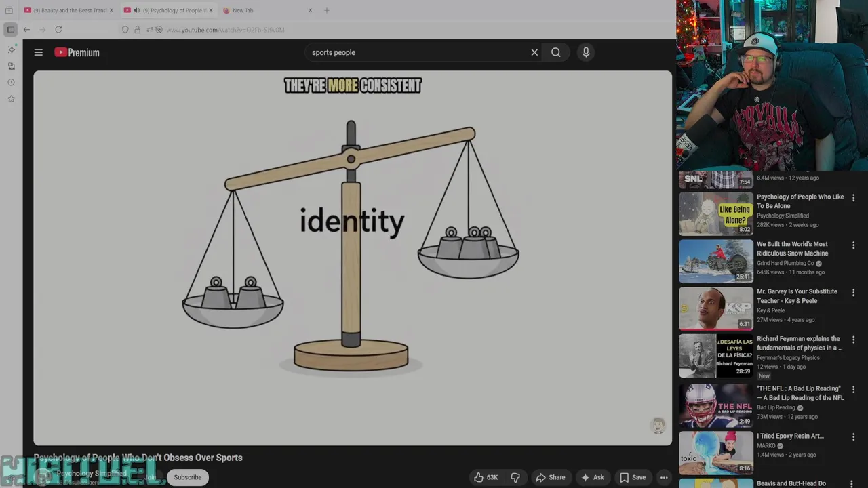The image size is (868, 488).
Task: Click channel name 'Grind Hard Plumbing Co'
Action: click(x=785, y=263)
